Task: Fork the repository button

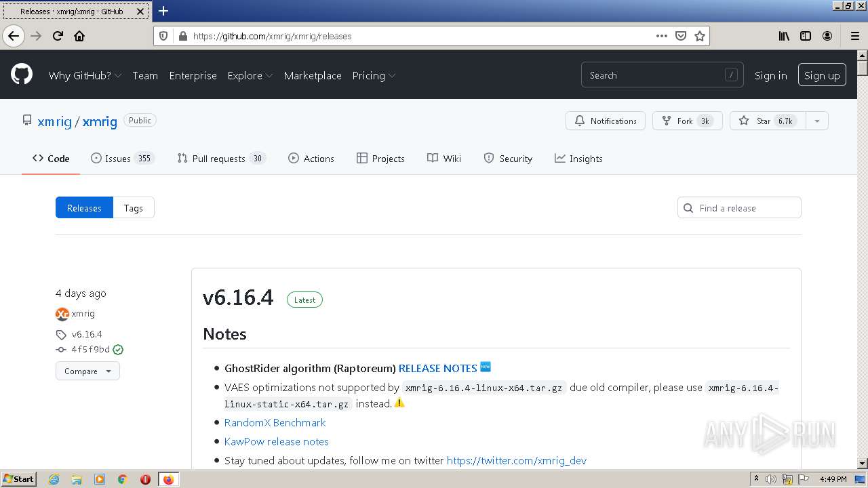Action: click(x=688, y=121)
